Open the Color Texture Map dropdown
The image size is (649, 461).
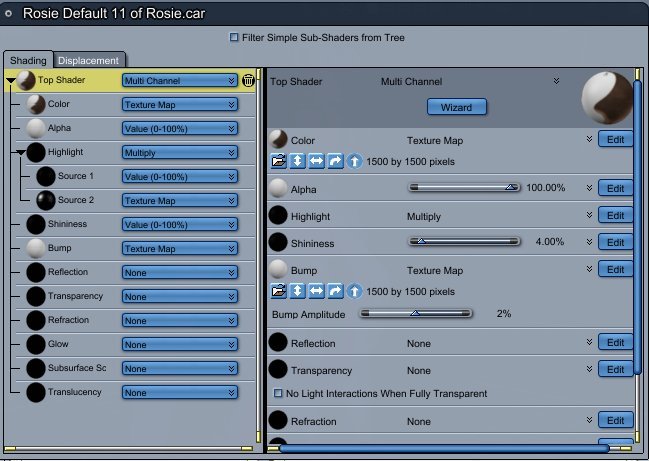[180, 105]
